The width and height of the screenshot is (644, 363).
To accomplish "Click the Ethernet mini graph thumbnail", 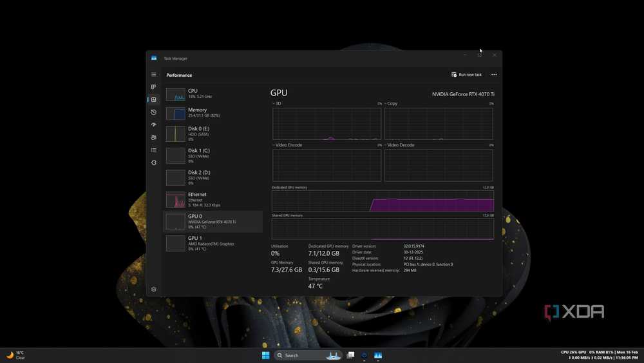I will [175, 199].
